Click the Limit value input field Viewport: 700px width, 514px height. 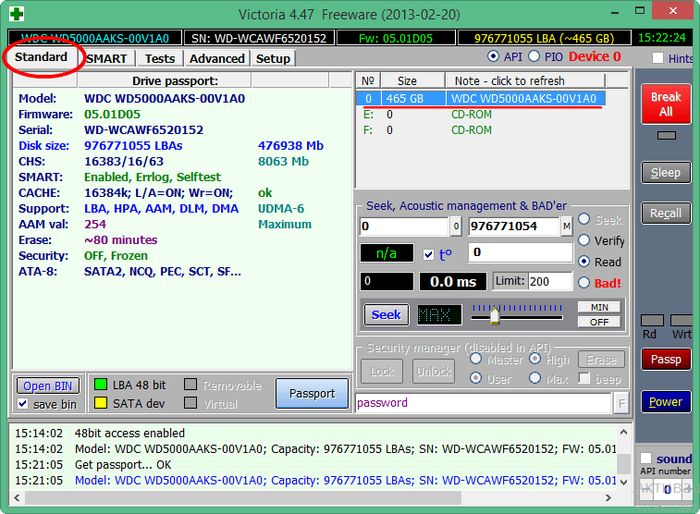550,282
